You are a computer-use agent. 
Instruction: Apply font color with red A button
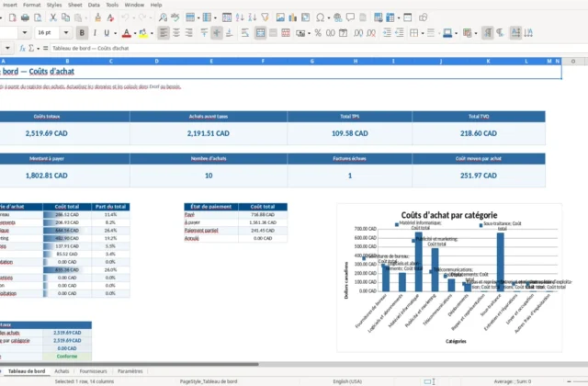(x=127, y=33)
